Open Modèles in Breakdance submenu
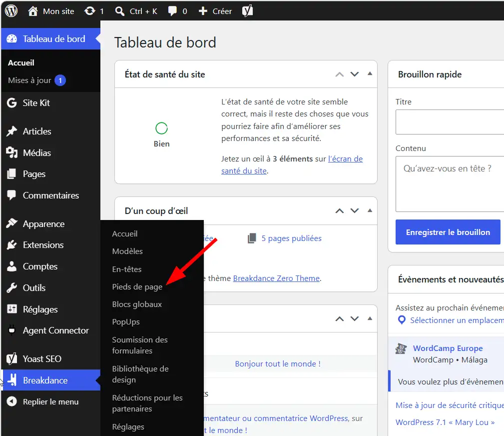Viewport: 504px width, 436px height. click(127, 251)
